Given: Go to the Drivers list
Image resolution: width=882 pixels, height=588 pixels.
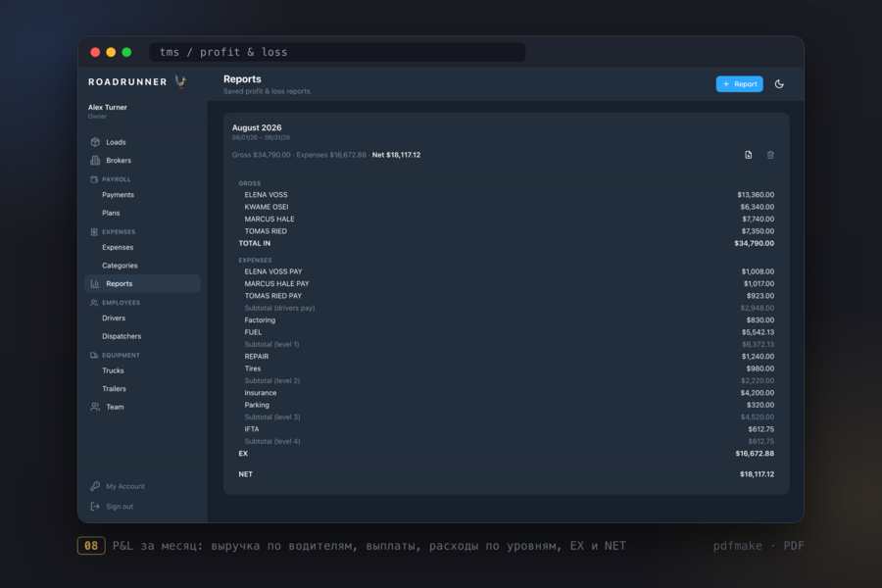Looking at the screenshot, I should (114, 318).
